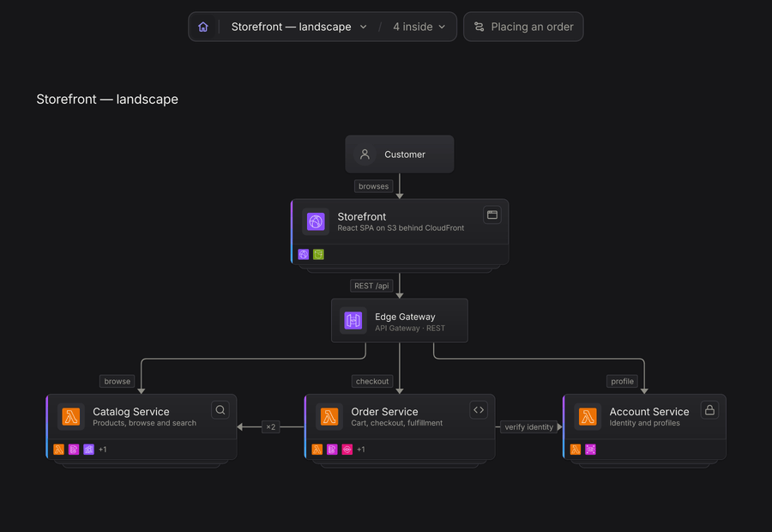Click the Products, browse and search subtitle
Image resolution: width=772 pixels, height=532 pixels.
pos(144,423)
